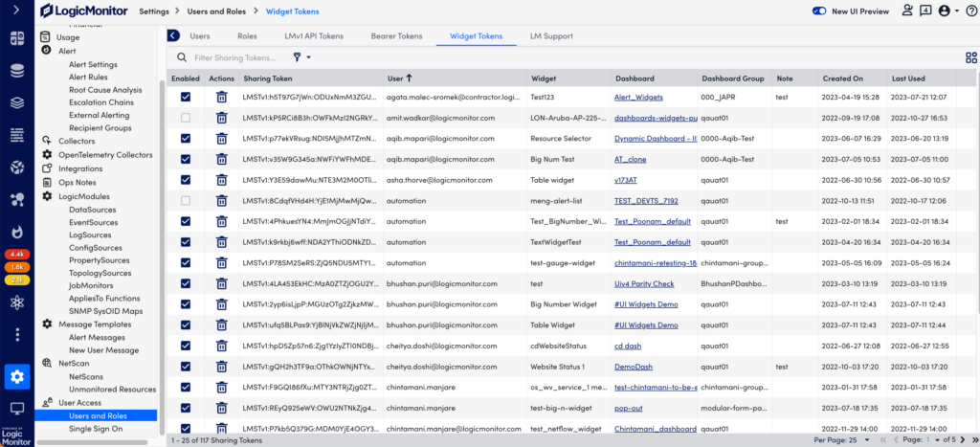Click the column settings grid icon
Screen dimensions: 980x447
(x=970, y=57)
